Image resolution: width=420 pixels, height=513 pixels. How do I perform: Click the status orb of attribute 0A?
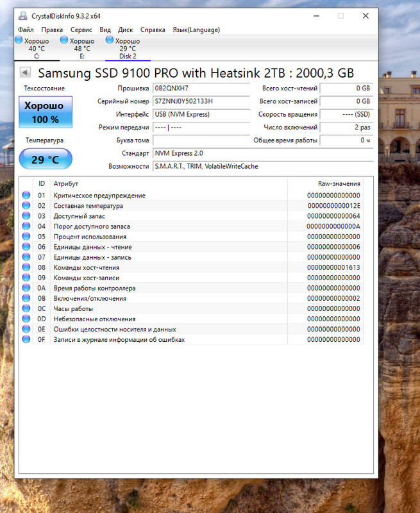coord(26,288)
